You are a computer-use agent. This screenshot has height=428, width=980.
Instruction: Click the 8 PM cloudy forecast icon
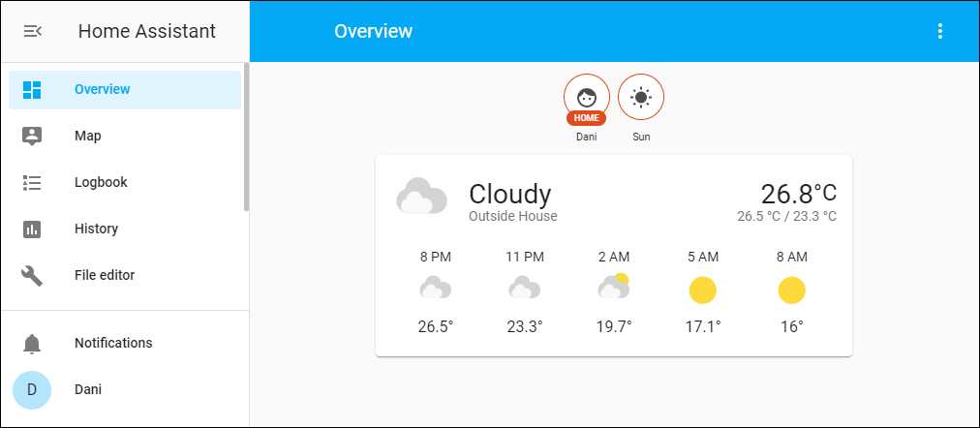(436, 288)
